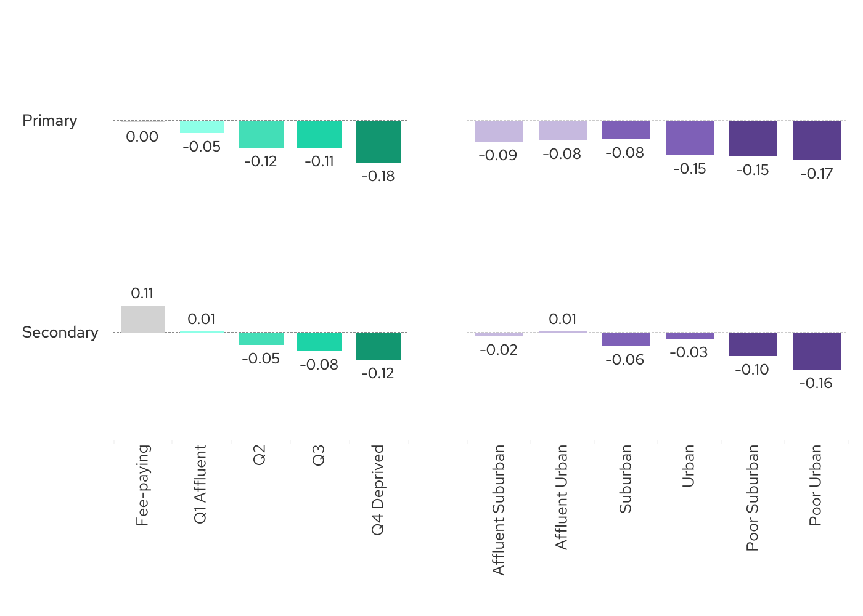
Task: Click the Secondary Poor Urban purple bar
Action: pyautogui.click(x=817, y=351)
